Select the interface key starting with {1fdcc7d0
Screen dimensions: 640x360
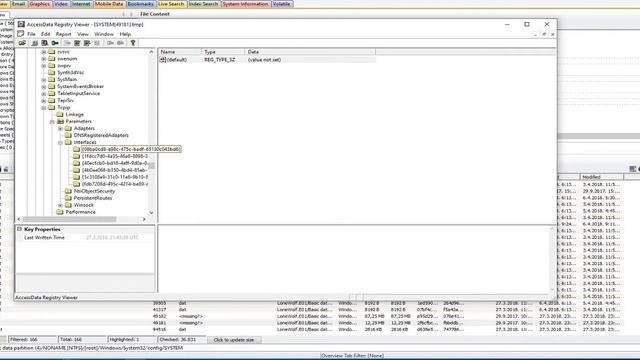pos(115,156)
